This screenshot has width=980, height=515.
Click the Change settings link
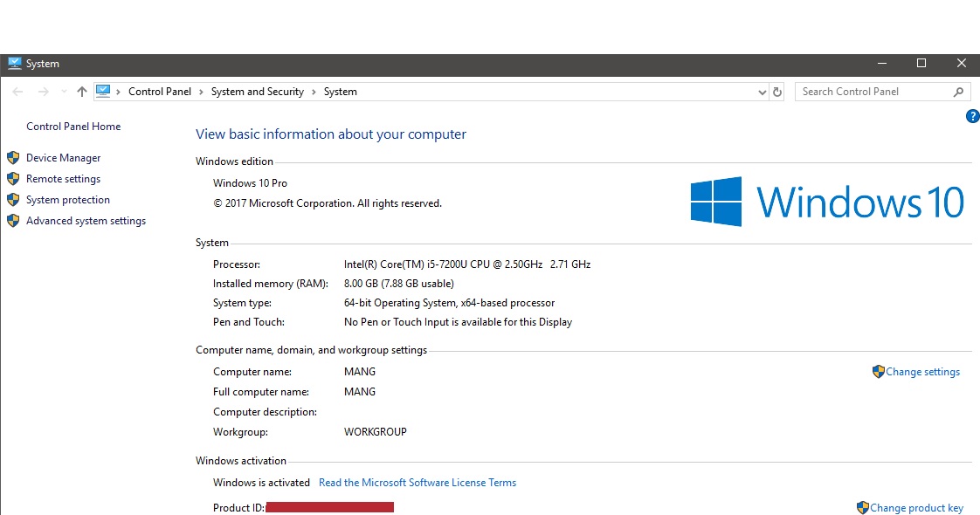(x=922, y=372)
